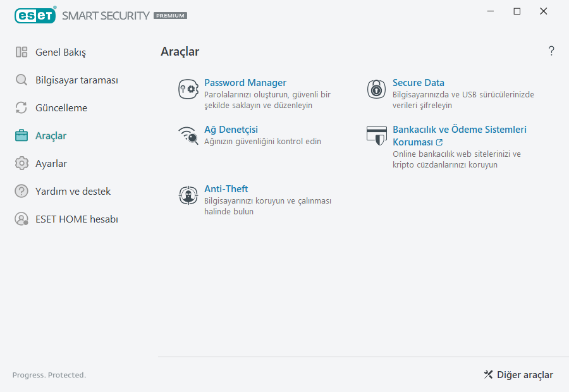569x392 pixels.
Task: Select the Araçlar toolbox icon
Action: (21, 135)
